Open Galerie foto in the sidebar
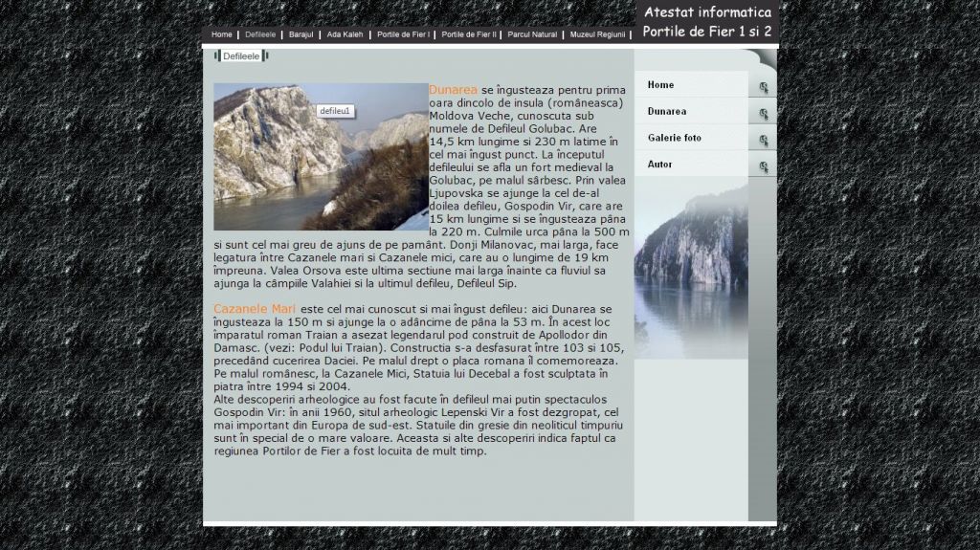Image resolution: width=980 pixels, height=550 pixels. click(674, 138)
